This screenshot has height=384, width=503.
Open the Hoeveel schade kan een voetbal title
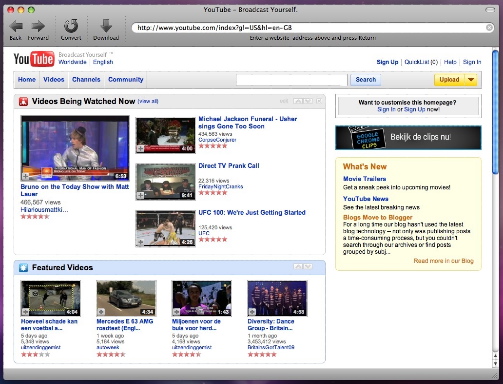(49, 325)
